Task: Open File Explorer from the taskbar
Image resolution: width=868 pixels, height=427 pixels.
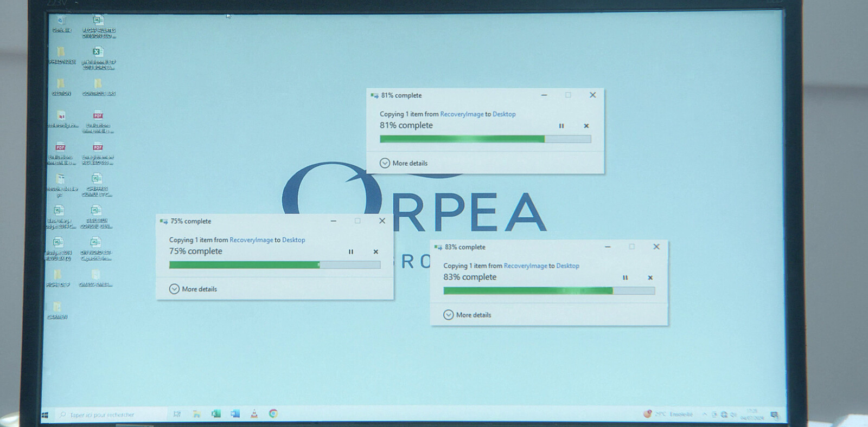Action: (196, 414)
